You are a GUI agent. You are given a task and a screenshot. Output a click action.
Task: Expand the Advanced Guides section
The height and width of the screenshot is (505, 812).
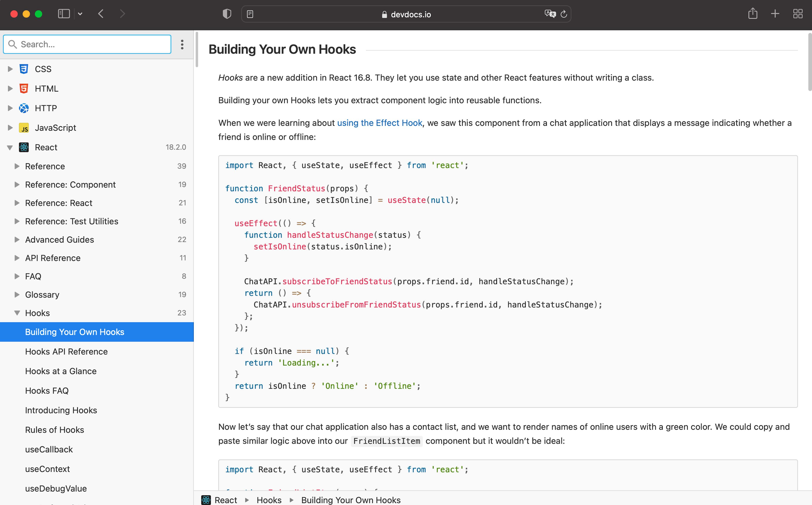pyautogui.click(x=17, y=239)
